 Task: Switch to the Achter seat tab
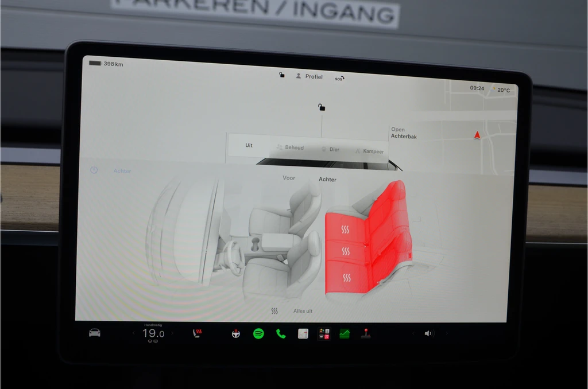(x=327, y=179)
